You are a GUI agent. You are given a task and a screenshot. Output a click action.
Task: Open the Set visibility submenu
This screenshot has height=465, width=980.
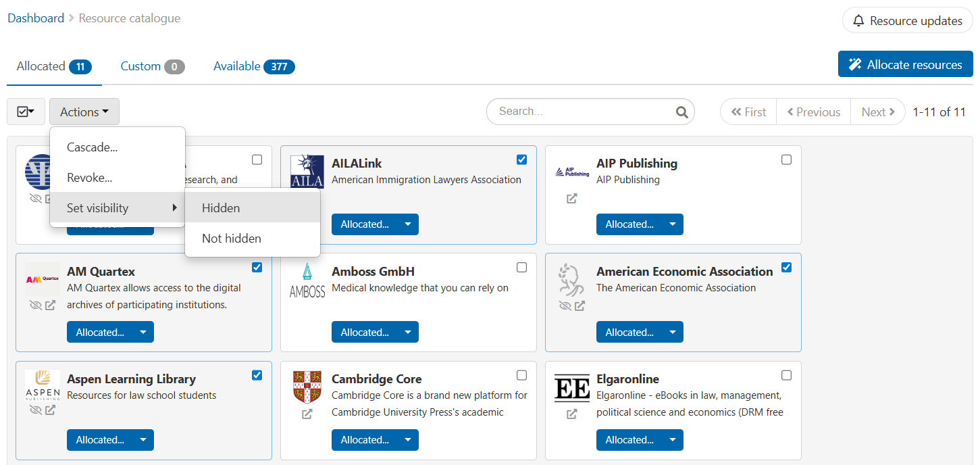point(118,208)
